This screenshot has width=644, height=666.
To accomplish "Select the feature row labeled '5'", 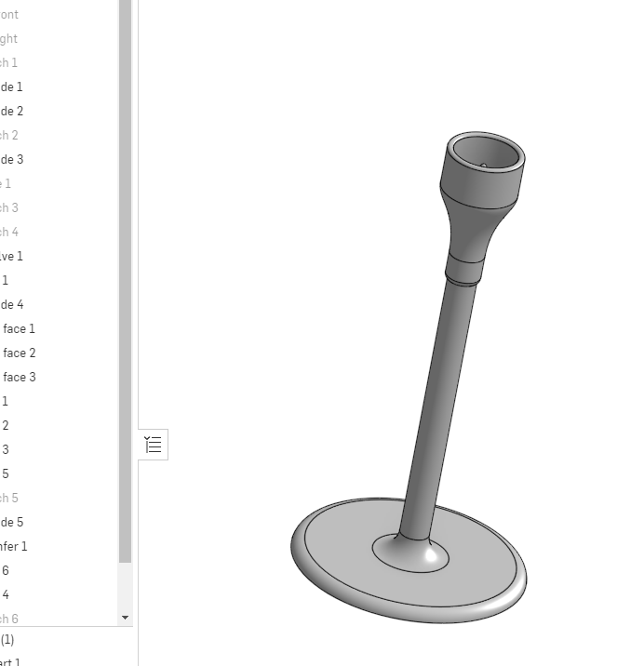I will click(59, 473).
